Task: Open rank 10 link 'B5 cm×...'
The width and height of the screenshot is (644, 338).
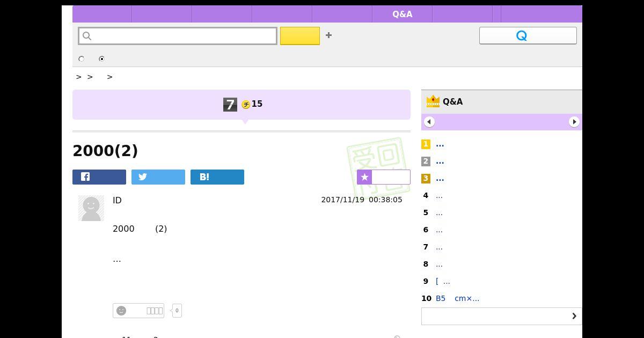Action: 458,299
